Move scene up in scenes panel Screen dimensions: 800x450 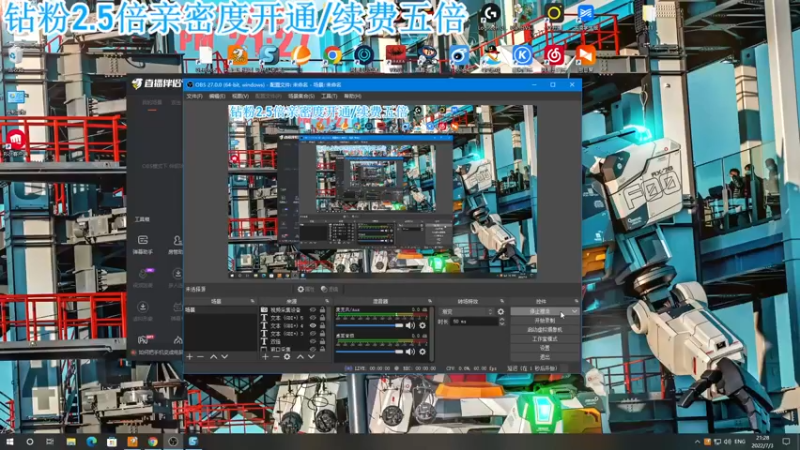pos(213,357)
